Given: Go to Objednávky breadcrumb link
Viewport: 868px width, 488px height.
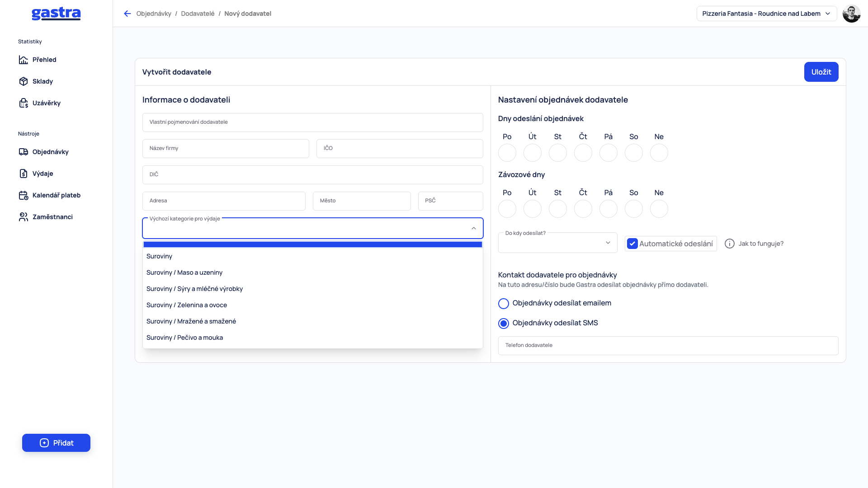Looking at the screenshot, I should 154,14.
